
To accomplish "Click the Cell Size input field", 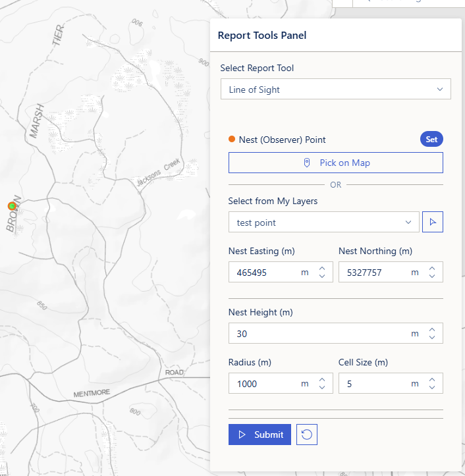I will 391,383.
